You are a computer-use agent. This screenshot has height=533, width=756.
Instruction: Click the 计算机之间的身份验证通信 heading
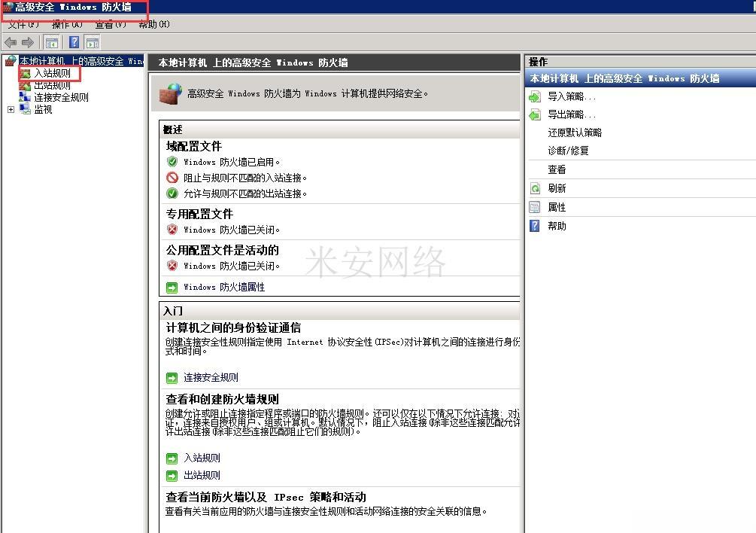[233, 328]
